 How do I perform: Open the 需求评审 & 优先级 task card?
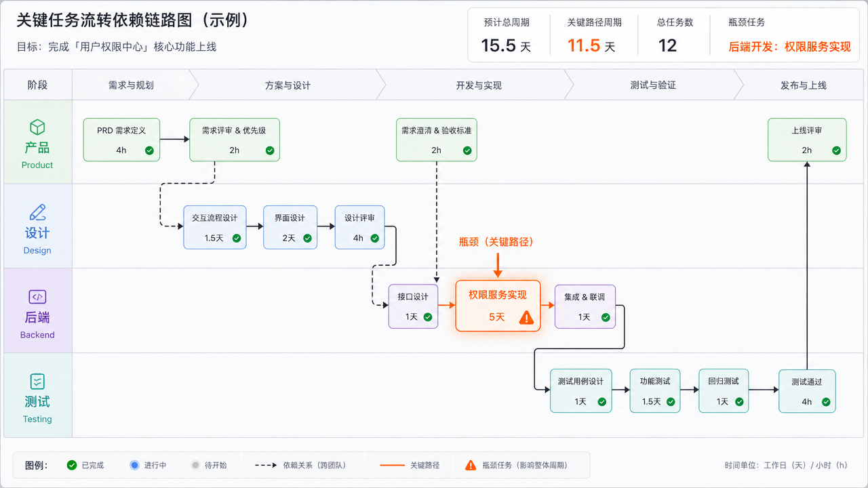(234, 140)
